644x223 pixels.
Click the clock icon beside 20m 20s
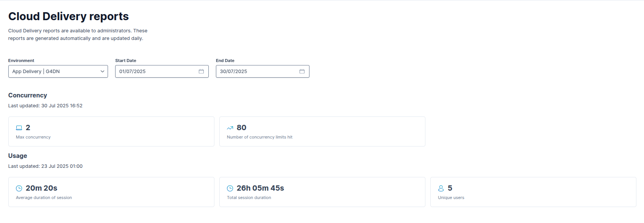(19, 188)
